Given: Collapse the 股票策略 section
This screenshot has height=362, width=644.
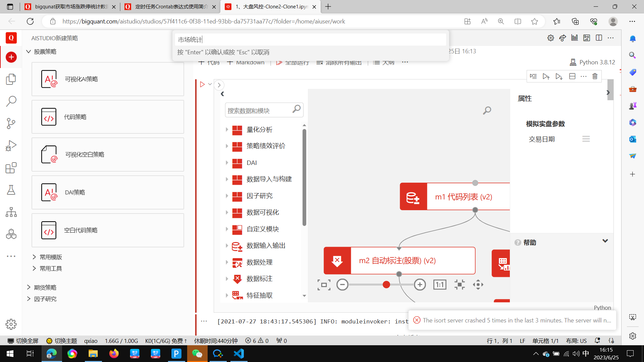Looking at the screenshot, I should 29,52.
